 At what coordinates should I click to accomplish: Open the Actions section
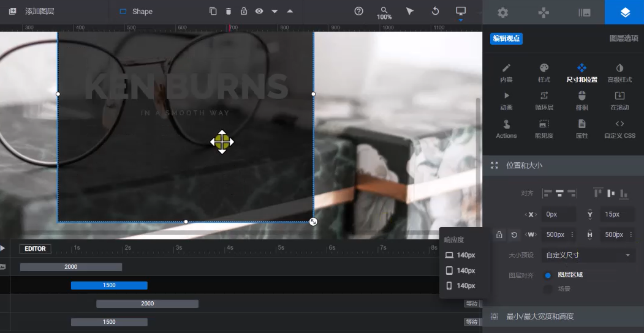(x=506, y=129)
